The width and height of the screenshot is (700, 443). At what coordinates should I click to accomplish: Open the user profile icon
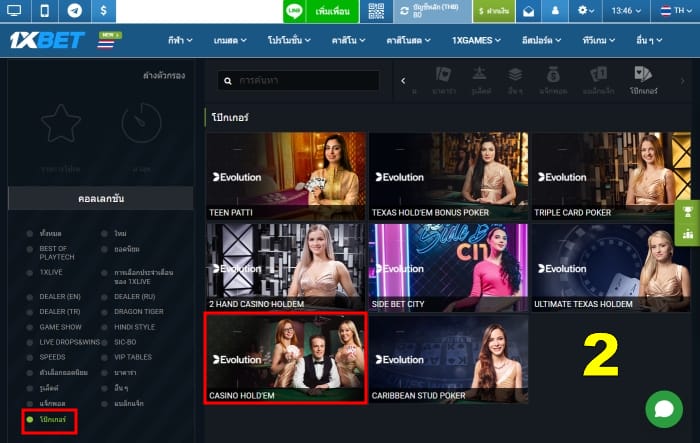[555, 11]
